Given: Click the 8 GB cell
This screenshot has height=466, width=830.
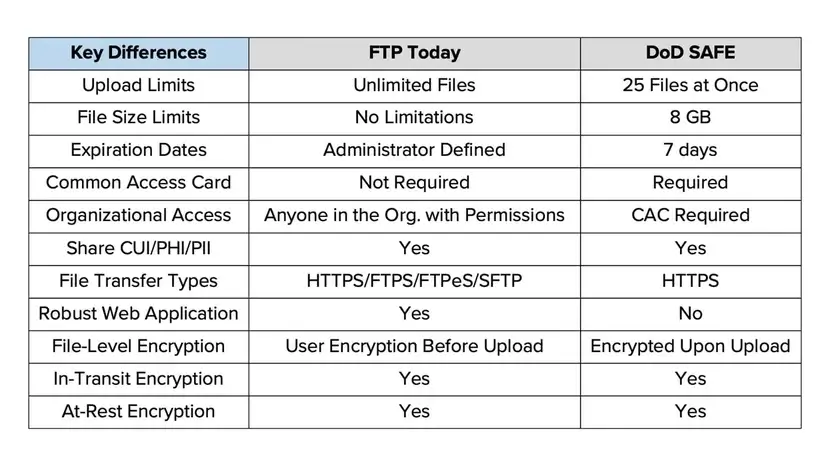Looking at the screenshot, I should point(690,118).
